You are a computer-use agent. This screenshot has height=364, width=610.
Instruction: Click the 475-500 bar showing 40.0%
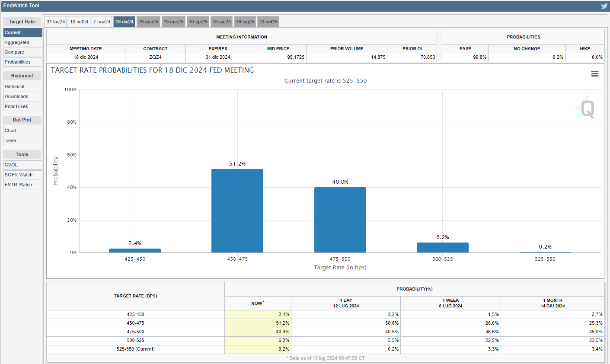coord(340,220)
